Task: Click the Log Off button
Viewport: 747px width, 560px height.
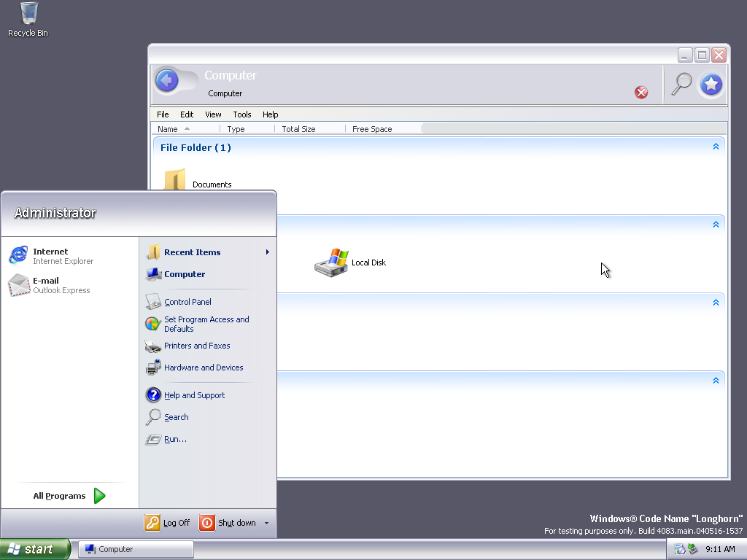Action: (168, 523)
